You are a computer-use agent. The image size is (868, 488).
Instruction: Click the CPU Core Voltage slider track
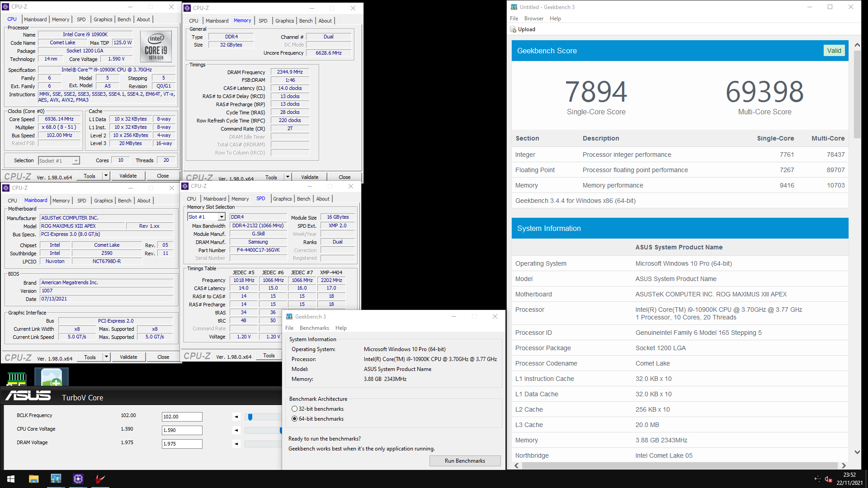click(x=264, y=430)
